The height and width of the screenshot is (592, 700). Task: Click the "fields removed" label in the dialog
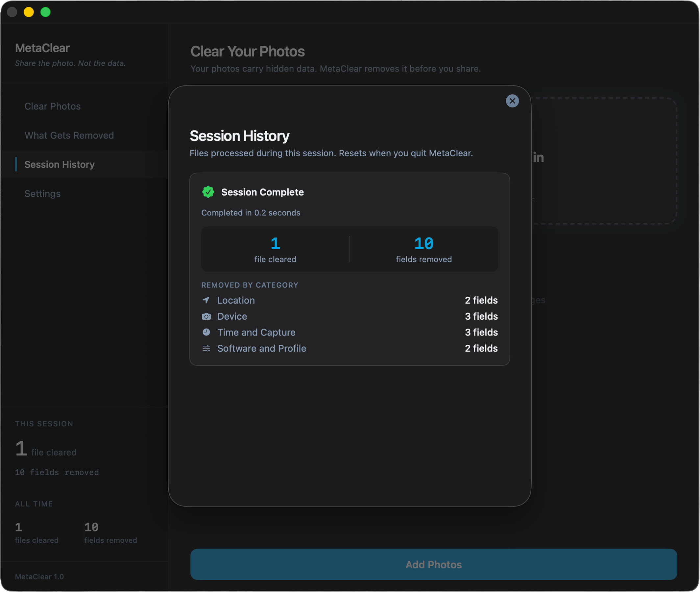click(x=423, y=259)
